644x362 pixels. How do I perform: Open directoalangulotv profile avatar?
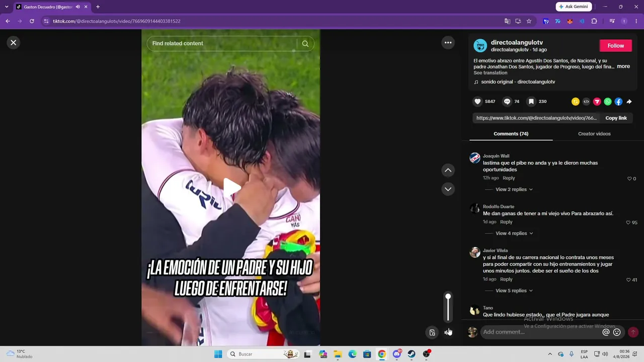click(x=480, y=46)
